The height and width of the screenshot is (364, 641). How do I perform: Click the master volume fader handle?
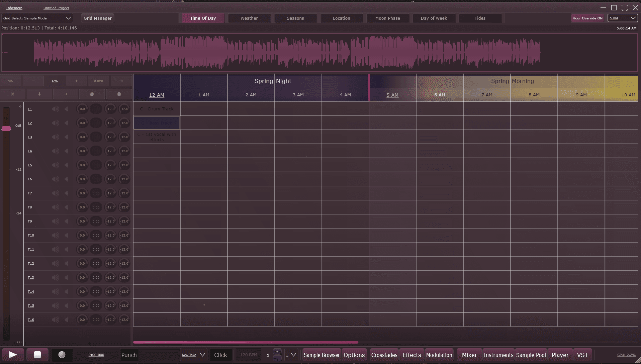tap(6, 128)
